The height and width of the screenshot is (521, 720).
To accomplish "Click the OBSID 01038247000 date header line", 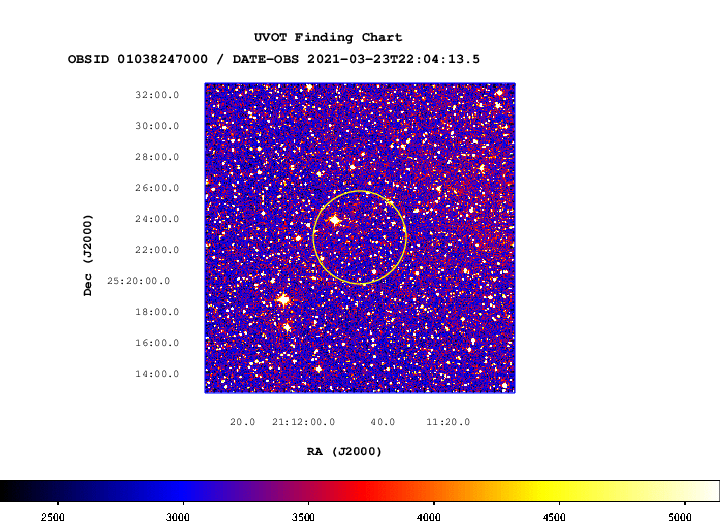I will (274, 59).
